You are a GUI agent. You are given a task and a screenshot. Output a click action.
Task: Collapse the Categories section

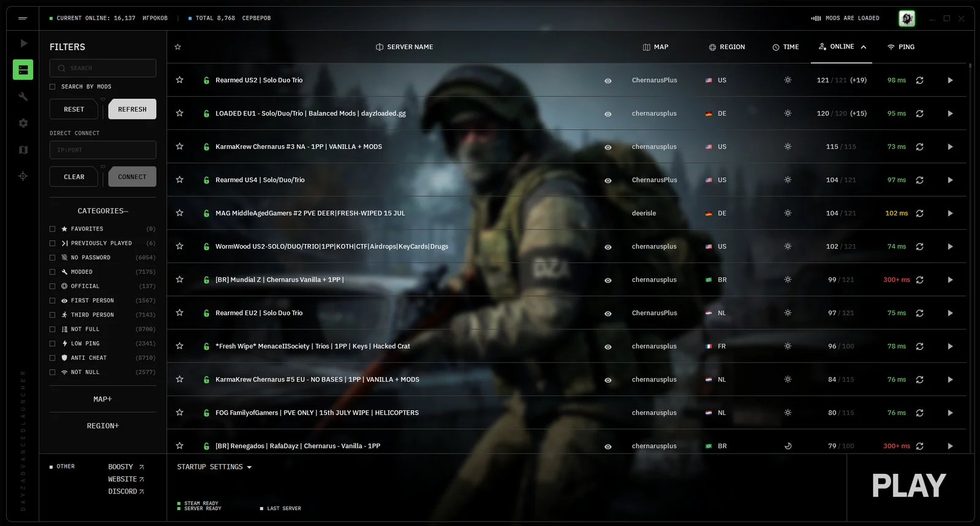(x=103, y=211)
